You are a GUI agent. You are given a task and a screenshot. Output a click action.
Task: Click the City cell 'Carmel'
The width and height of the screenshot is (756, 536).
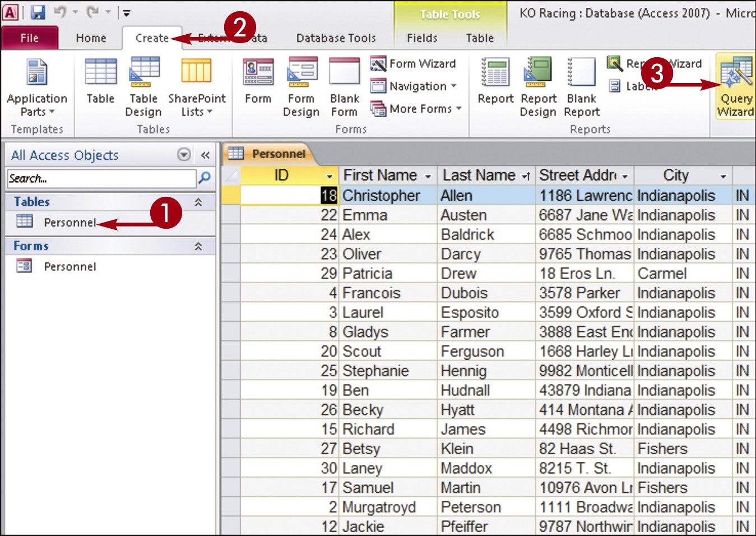[683, 274]
